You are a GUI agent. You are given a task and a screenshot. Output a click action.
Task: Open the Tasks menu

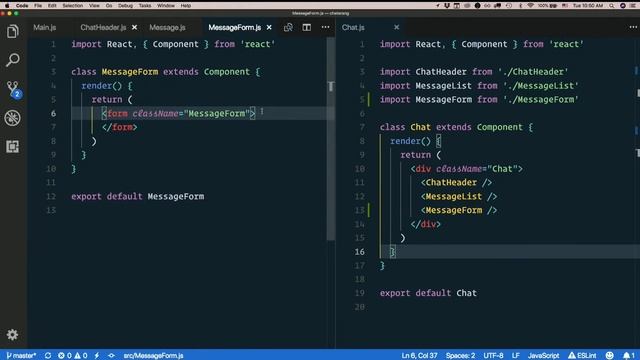(144, 6)
